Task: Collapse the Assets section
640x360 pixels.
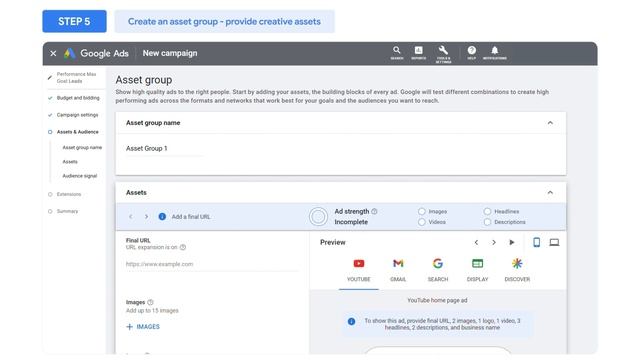Action: click(550, 193)
